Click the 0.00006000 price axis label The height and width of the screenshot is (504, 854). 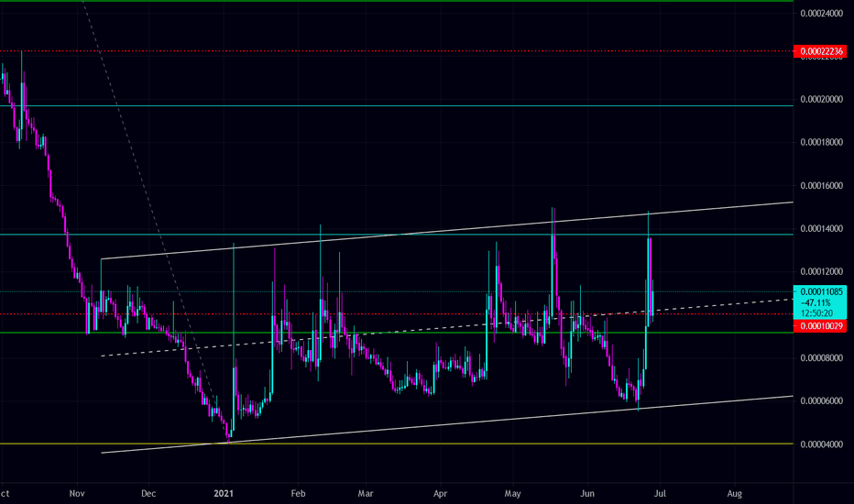(821, 401)
